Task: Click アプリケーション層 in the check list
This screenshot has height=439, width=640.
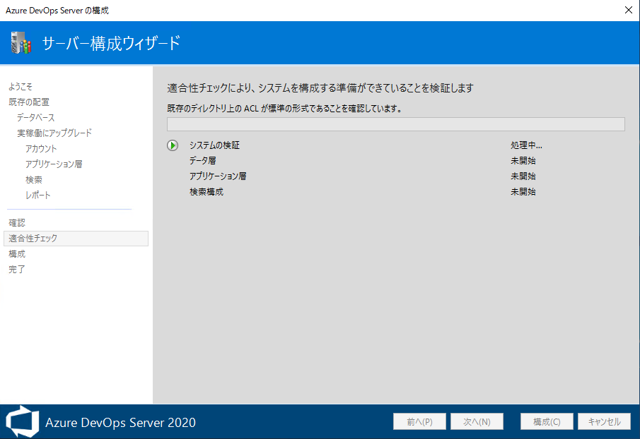Action: (218, 176)
